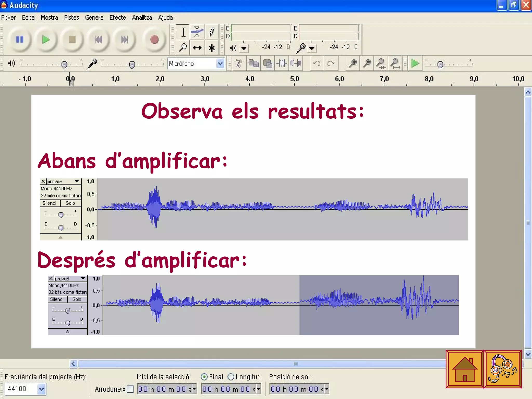Click the output volume slider handle

coord(64,65)
